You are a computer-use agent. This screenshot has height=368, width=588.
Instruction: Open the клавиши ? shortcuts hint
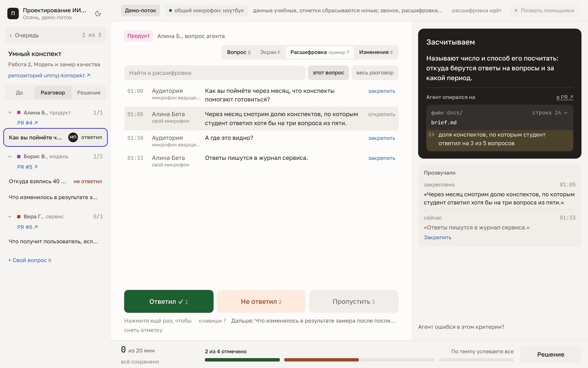pyautogui.click(x=212, y=321)
